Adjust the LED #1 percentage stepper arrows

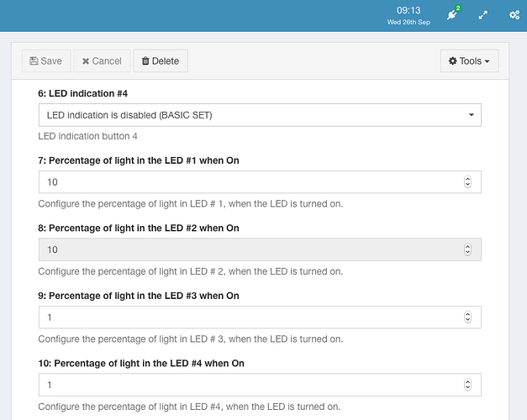tap(467, 182)
